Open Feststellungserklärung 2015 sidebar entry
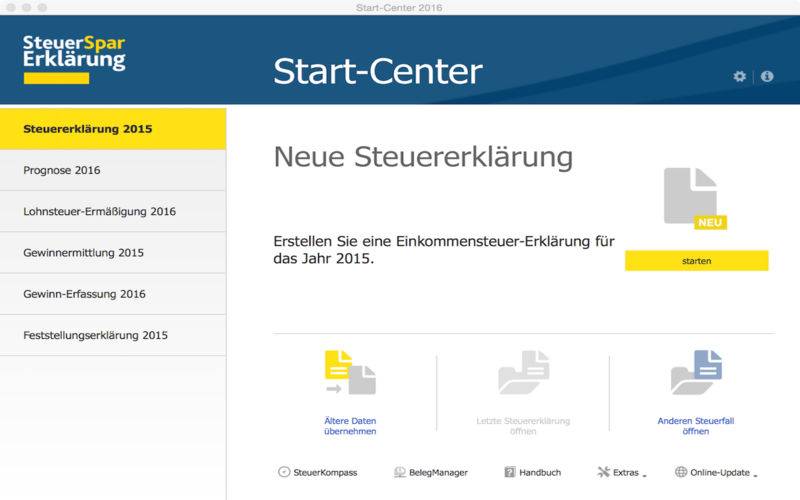 coord(113,335)
